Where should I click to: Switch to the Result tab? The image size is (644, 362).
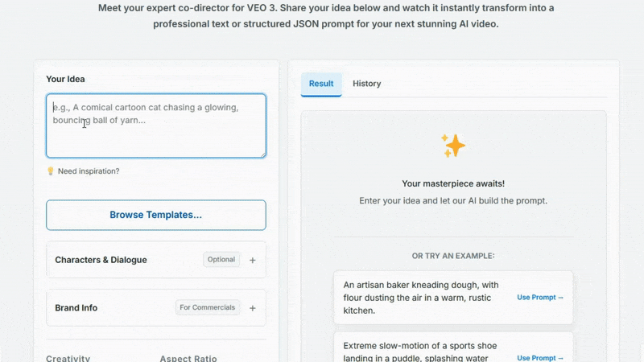pos(321,84)
